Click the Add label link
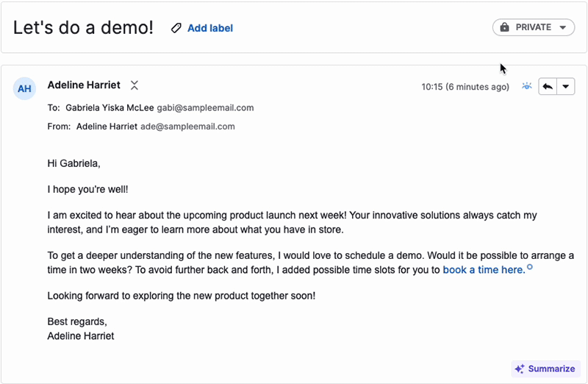 (210, 28)
